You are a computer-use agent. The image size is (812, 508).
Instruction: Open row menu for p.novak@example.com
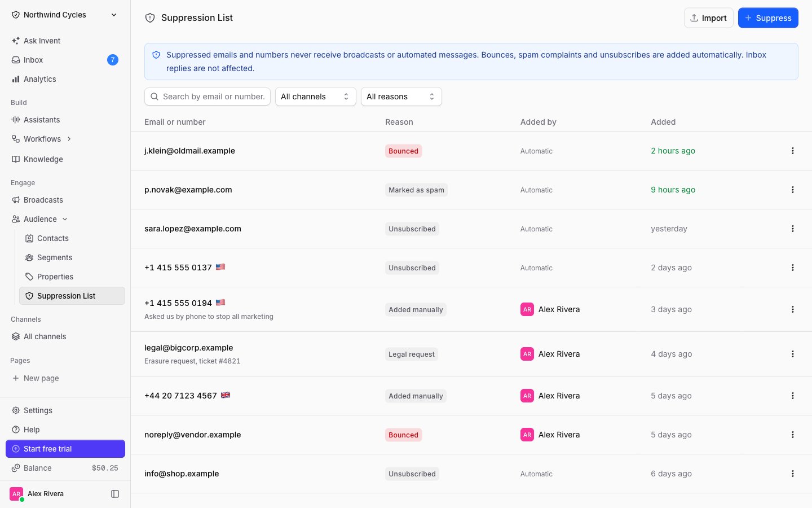click(x=792, y=190)
